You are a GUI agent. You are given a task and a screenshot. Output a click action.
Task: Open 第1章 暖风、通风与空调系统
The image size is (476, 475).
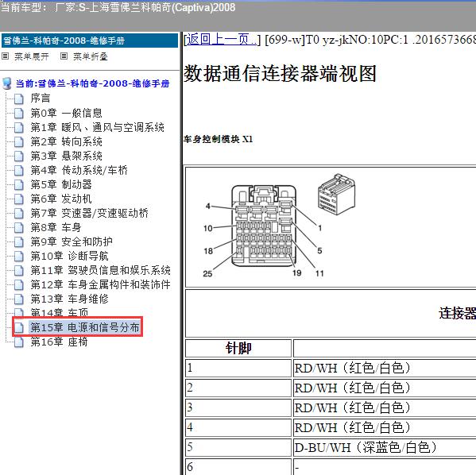click(x=97, y=127)
